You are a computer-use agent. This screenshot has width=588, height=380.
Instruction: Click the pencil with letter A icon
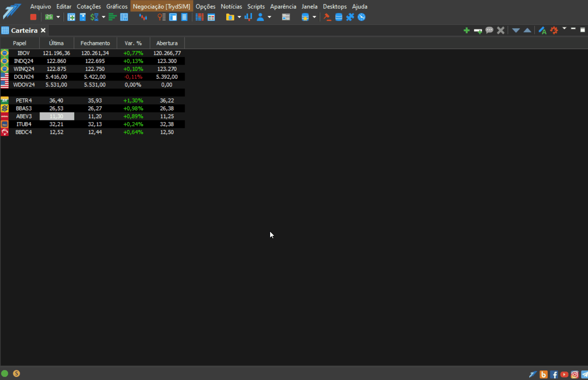(x=542, y=30)
